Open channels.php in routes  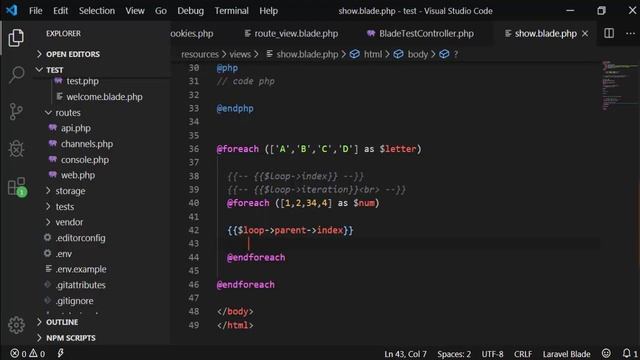pos(87,144)
